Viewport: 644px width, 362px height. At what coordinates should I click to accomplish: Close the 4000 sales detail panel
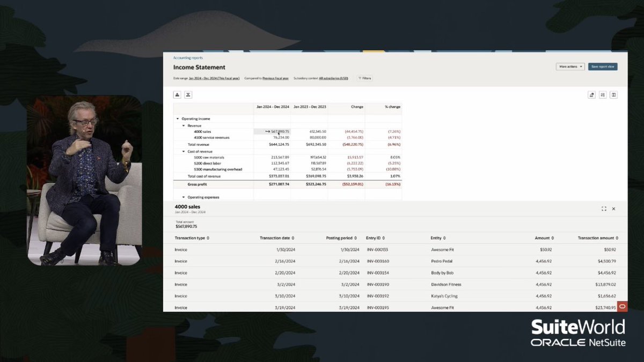613,209
